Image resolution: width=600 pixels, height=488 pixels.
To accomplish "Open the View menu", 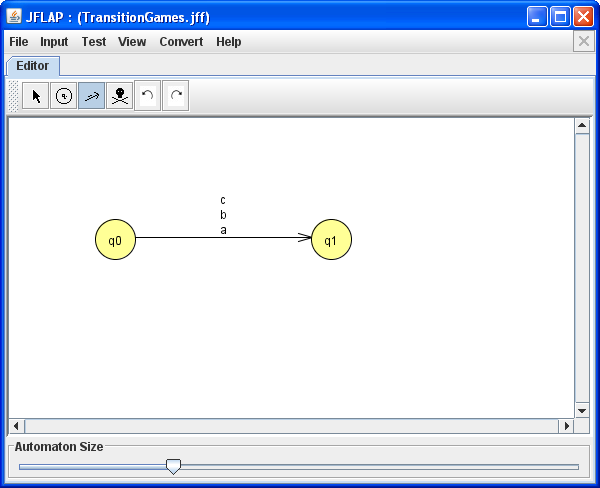I will 132,41.
